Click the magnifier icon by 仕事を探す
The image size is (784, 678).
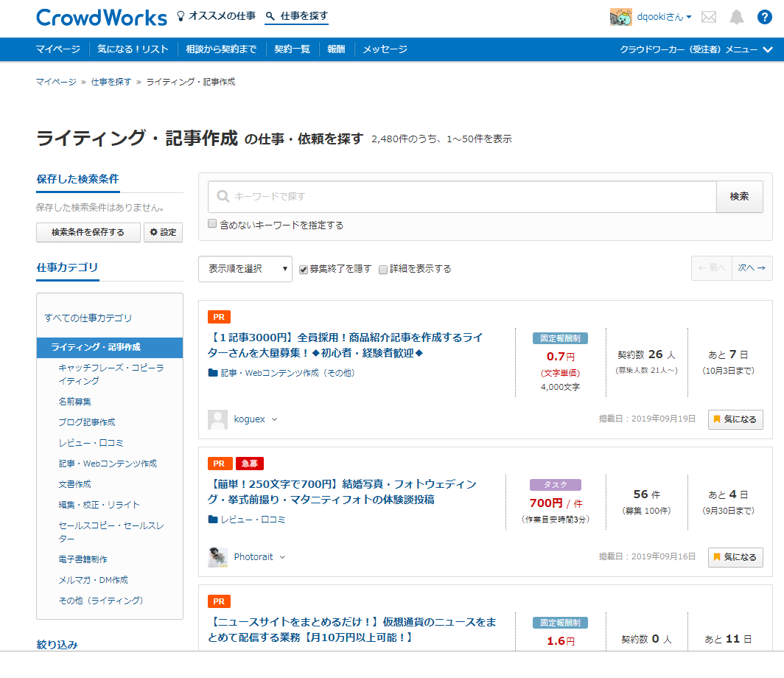tap(270, 16)
